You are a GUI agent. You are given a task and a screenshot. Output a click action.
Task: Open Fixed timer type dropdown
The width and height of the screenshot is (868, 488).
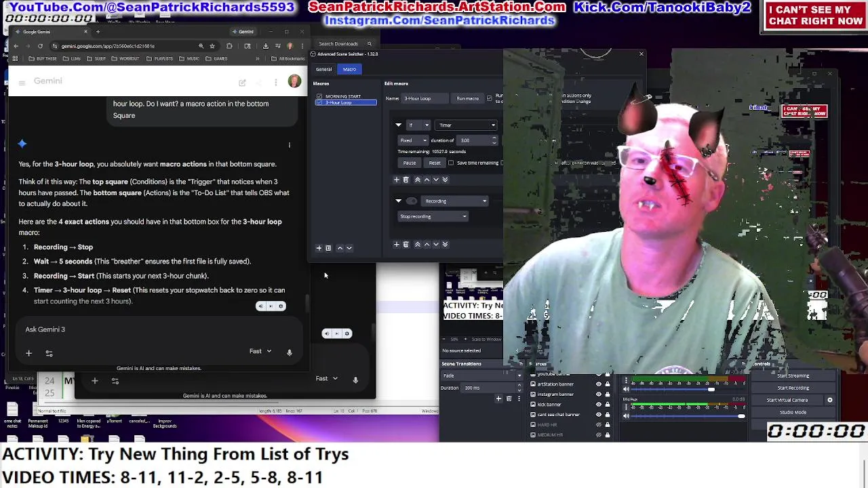click(413, 140)
